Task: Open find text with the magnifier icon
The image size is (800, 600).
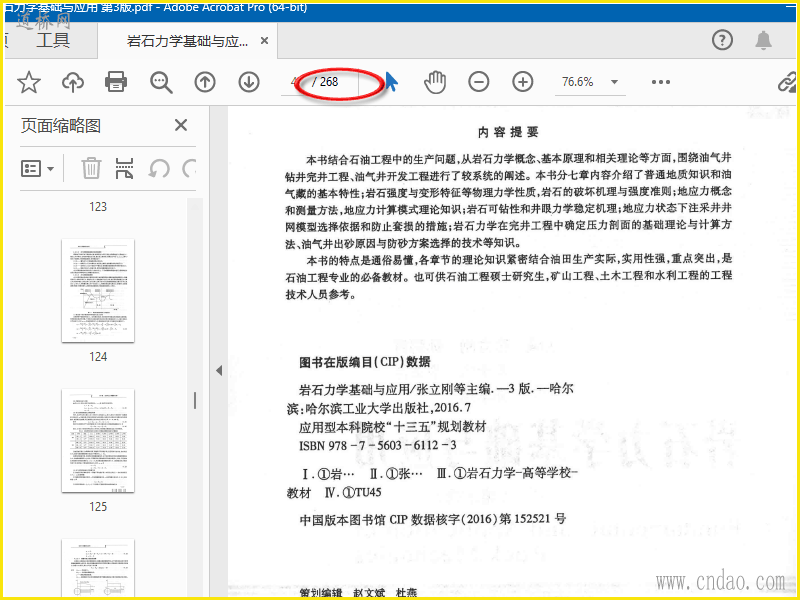Action: (161, 82)
